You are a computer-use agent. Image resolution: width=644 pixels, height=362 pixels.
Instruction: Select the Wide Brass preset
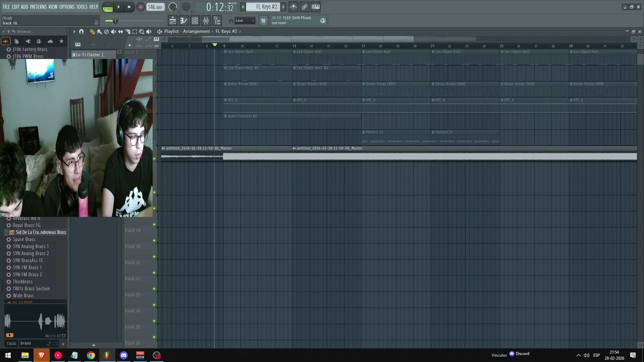(23, 296)
